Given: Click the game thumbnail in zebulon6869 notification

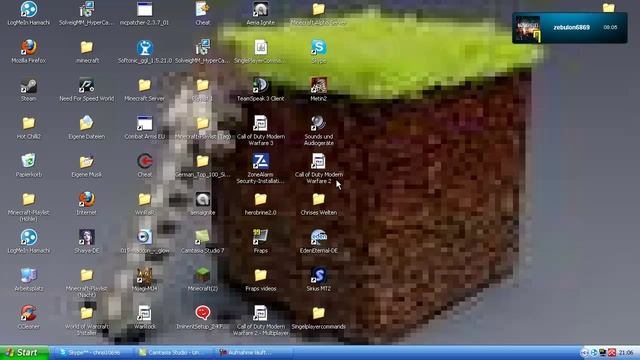Looking at the screenshot, I should [528, 28].
